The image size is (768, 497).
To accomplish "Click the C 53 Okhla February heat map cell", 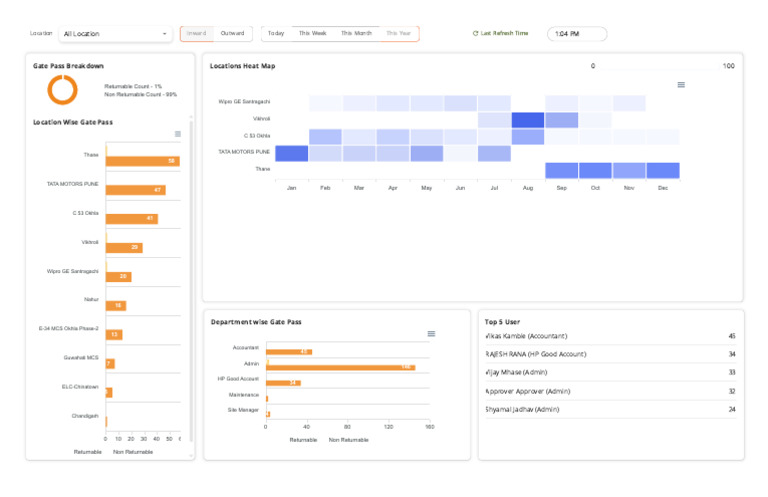I will pos(325,137).
